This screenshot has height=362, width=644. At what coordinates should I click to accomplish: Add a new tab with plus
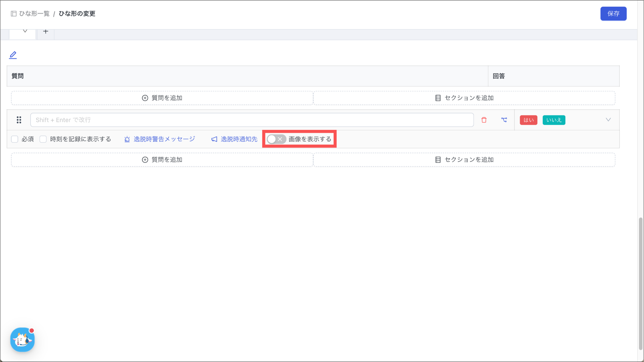[x=46, y=31]
